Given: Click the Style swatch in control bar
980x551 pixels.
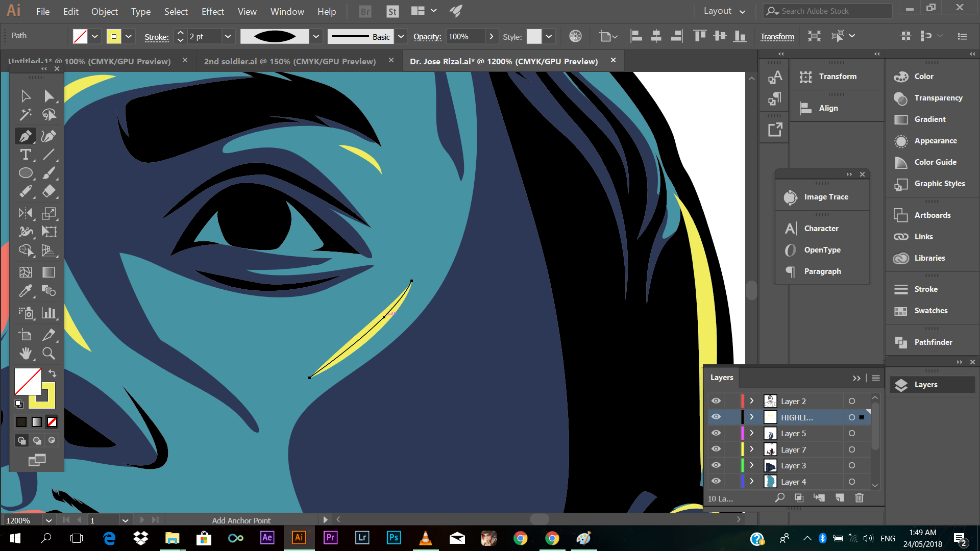Looking at the screenshot, I should click(x=534, y=36).
